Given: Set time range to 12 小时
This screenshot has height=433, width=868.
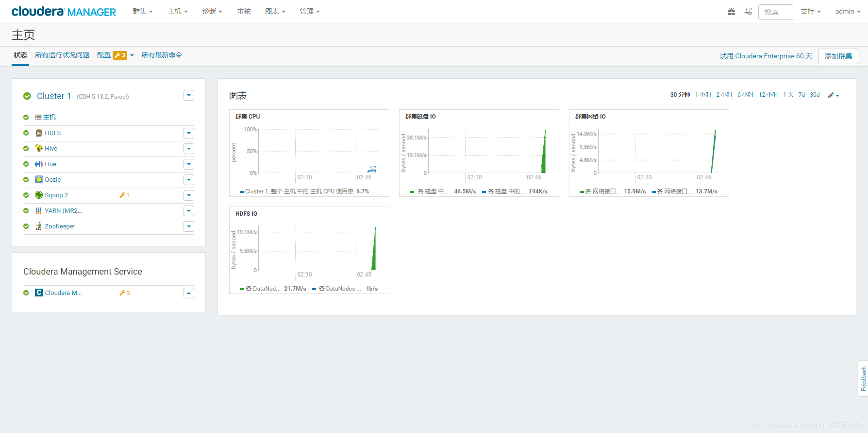Looking at the screenshot, I should coord(768,95).
